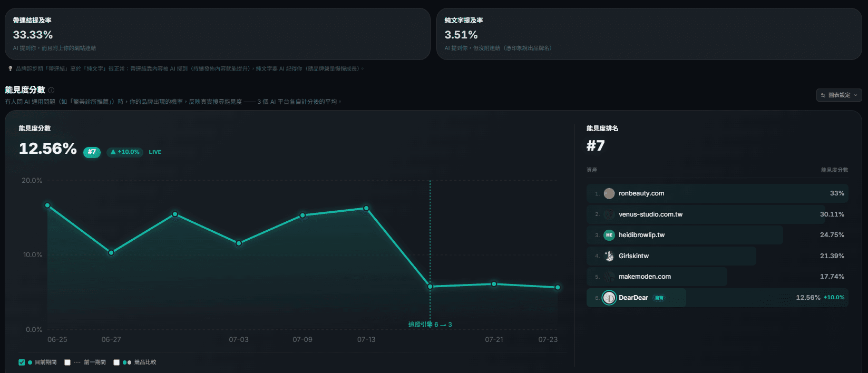The width and height of the screenshot is (868, 373).
Task: Click the 07-13 x-axis date label
Action: tap(366, 340)
